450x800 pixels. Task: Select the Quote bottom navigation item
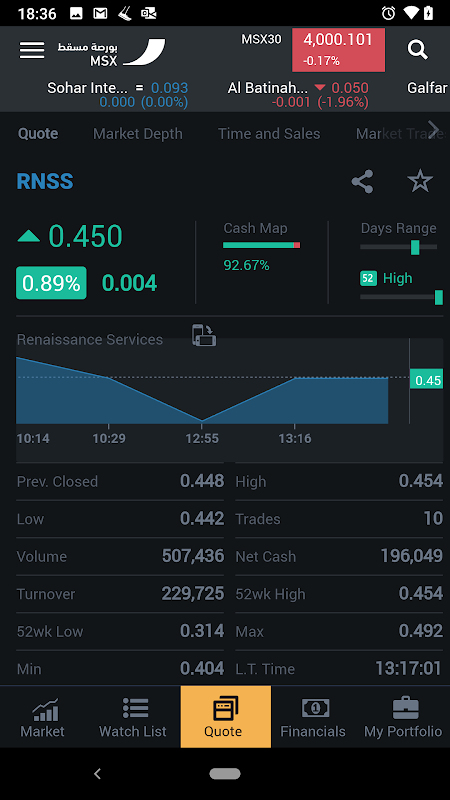(226, 717)
